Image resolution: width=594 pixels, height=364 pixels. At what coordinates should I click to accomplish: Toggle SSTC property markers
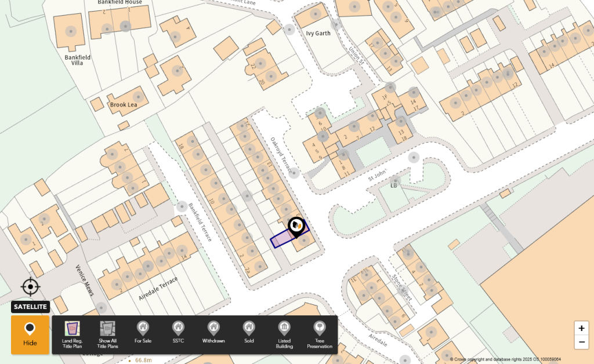pos(178,333)
